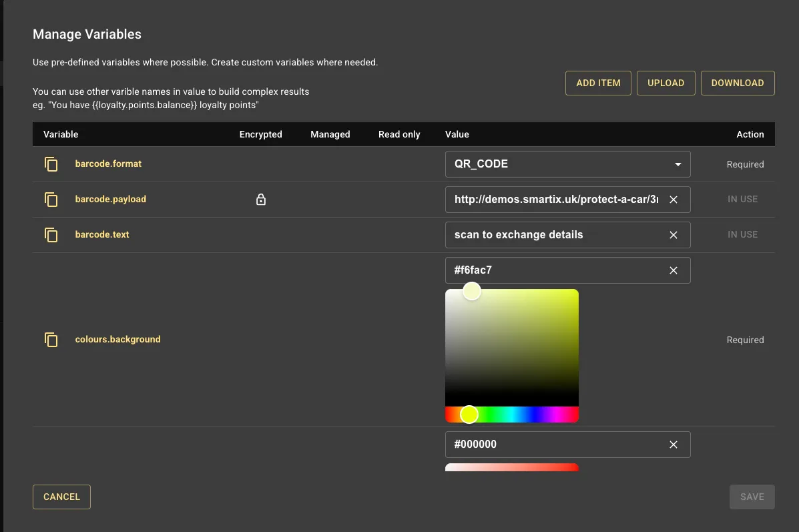Click the red colour area under #000000
Image resolution: width=799 pixels, height=532 pixels.
(511, 467)
